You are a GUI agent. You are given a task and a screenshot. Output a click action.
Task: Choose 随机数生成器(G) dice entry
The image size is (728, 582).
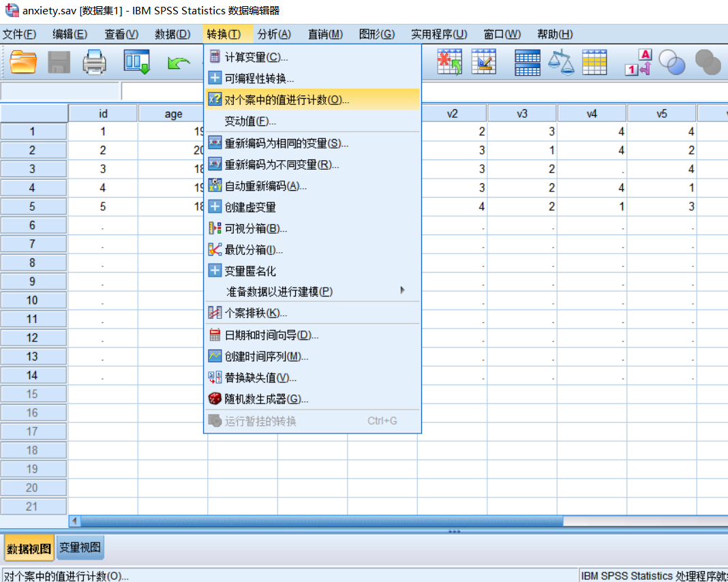[x=312, y=399]
